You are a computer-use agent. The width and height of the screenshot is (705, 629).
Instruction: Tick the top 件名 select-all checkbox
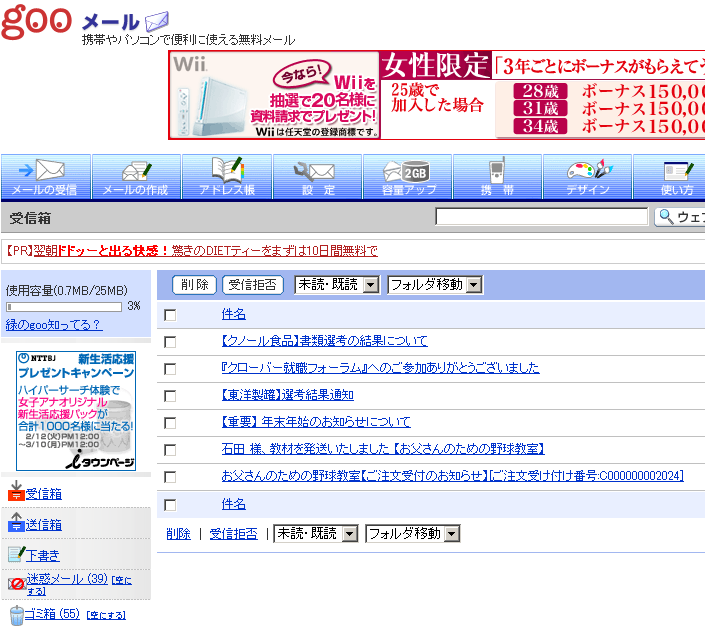tap(170, 315)
